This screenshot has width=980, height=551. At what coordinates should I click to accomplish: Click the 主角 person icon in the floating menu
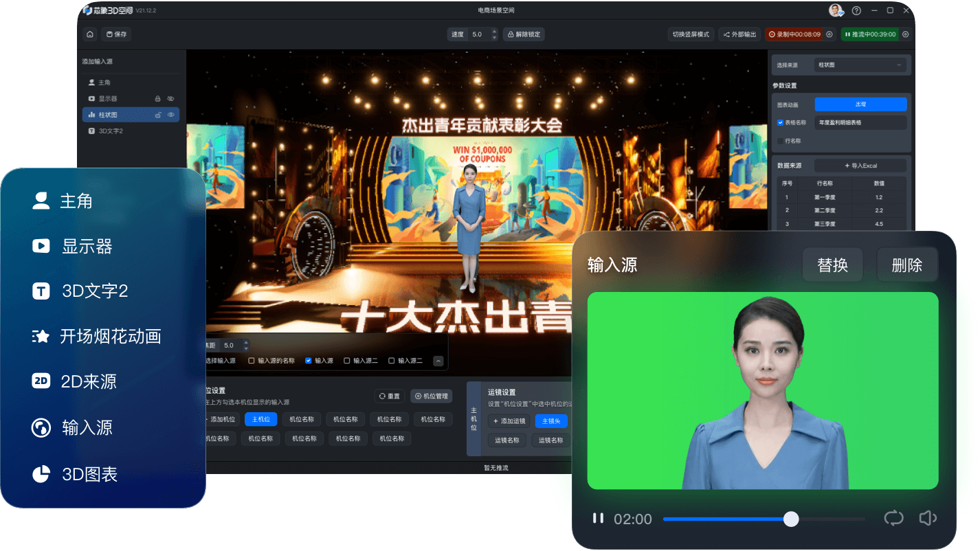(41, 201)
